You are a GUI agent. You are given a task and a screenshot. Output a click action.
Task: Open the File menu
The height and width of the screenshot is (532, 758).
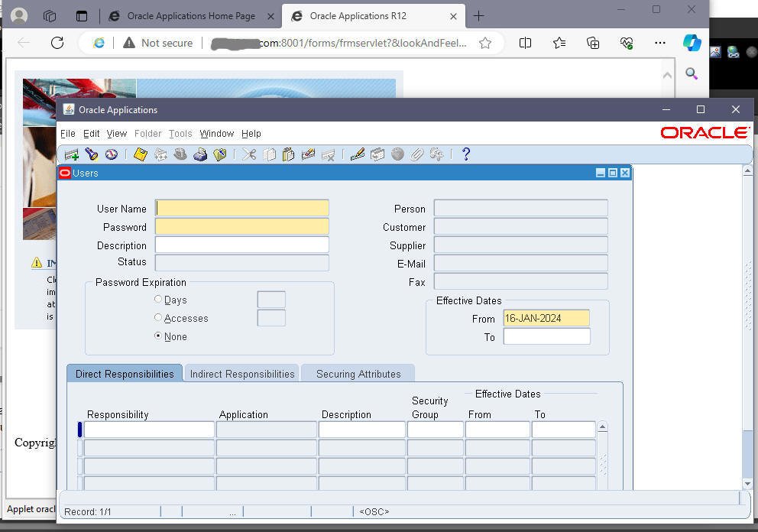coord(68,134)
